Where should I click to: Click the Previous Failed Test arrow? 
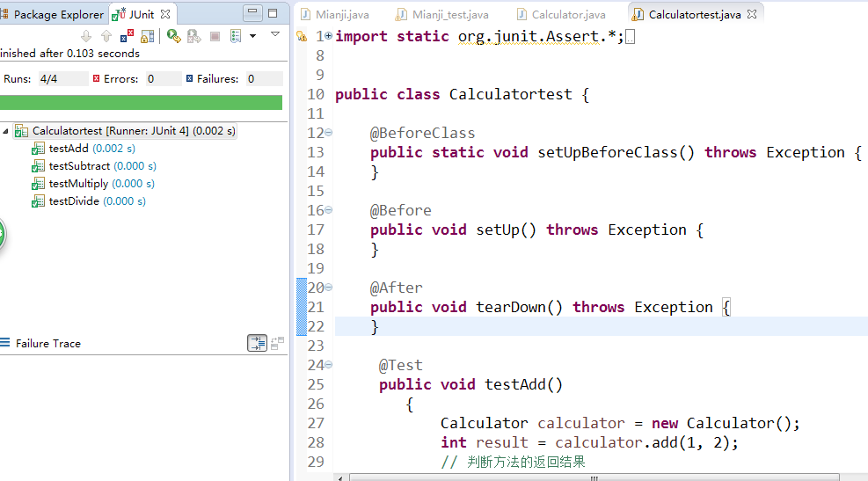(x=106, y=37)
